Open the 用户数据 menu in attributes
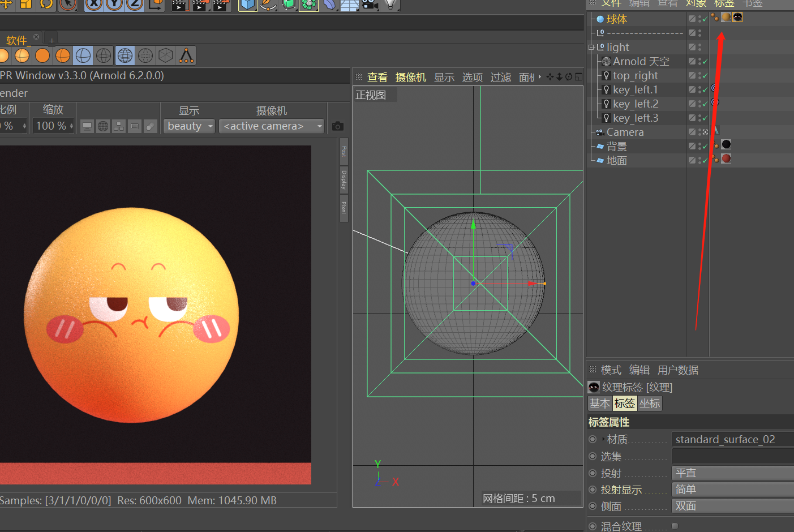Image resolution: width=794 pixels, height=532 pixels. point(678,370)
